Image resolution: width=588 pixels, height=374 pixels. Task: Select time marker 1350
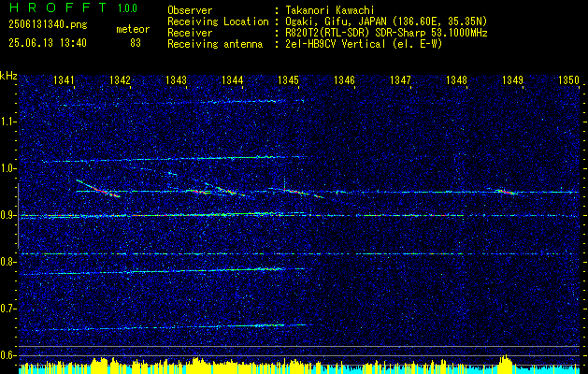569,79
